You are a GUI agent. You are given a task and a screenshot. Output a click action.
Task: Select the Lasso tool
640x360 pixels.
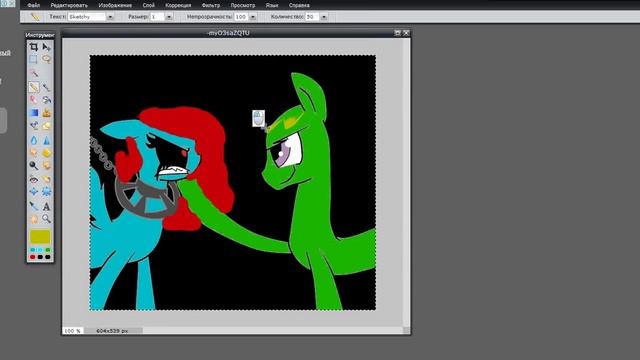point(47,59)
